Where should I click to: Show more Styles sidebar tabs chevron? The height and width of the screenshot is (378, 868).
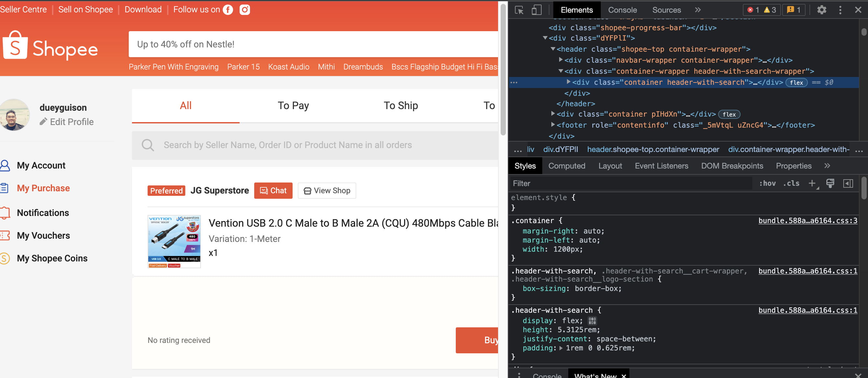[827, 166]
